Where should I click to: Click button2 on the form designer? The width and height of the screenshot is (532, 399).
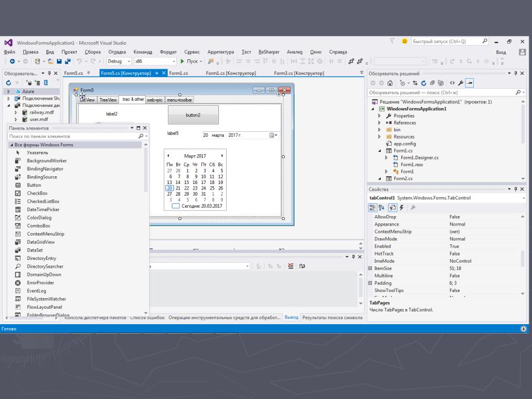tap(193, 115)
